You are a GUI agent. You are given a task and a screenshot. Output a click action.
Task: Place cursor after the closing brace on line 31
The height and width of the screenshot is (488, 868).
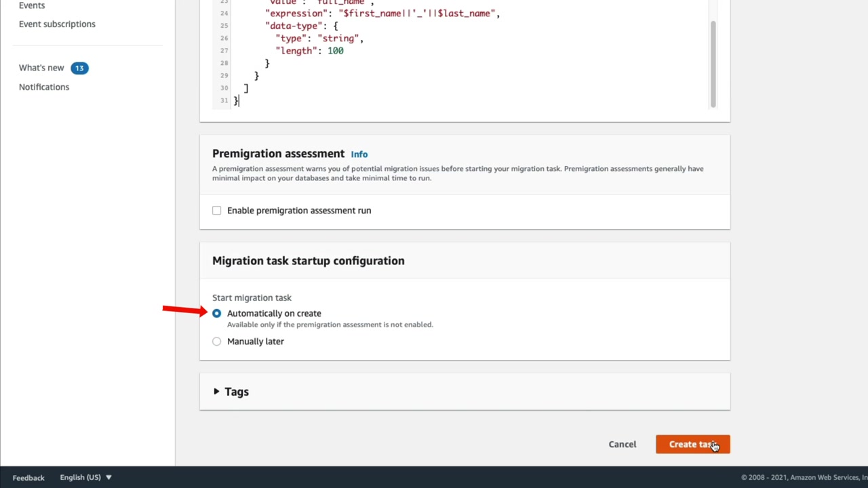pos(239,100)
